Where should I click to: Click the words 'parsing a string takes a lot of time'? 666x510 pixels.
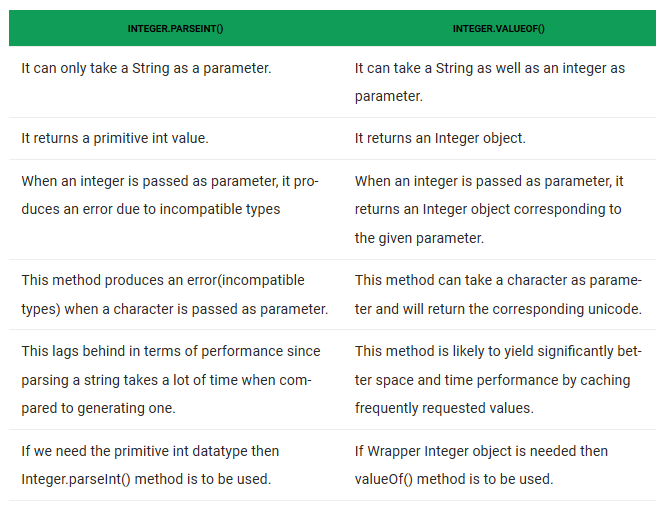(x=134, y=380)
